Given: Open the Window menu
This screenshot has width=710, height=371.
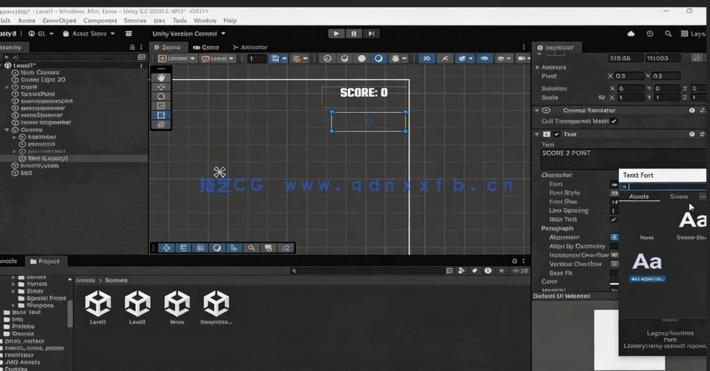Looking at the screenshot, I should (205, 20).
